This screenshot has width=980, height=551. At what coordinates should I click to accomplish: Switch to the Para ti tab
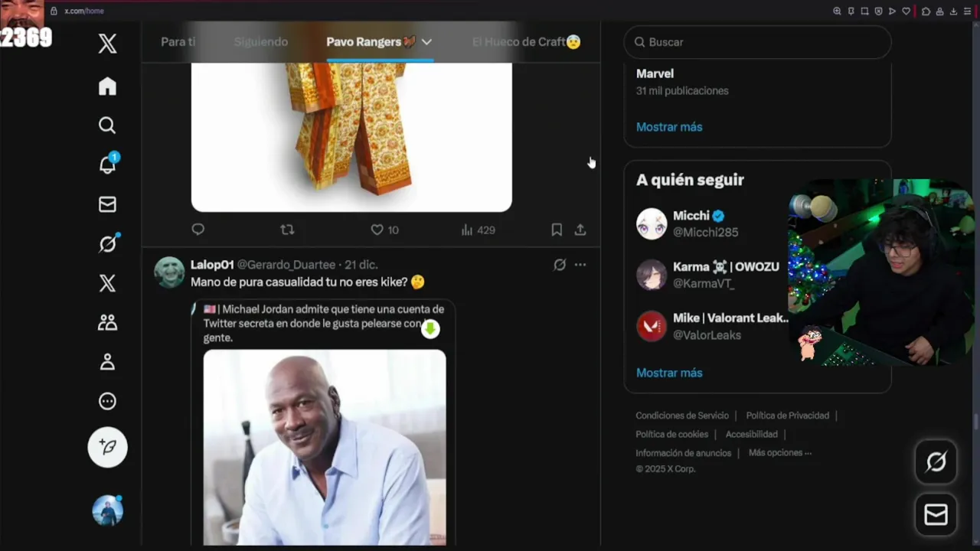click(x=178, y=42)
